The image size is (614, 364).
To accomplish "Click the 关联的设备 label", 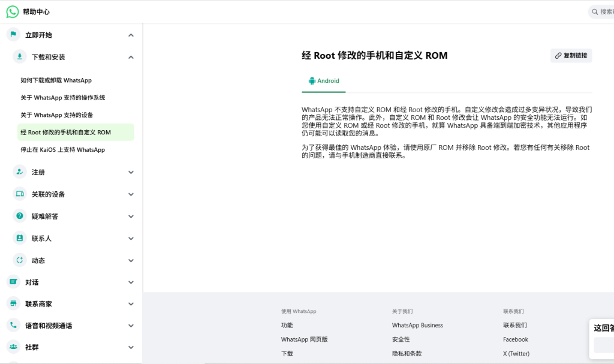I will pyautogui.click(x=48, y=194).
